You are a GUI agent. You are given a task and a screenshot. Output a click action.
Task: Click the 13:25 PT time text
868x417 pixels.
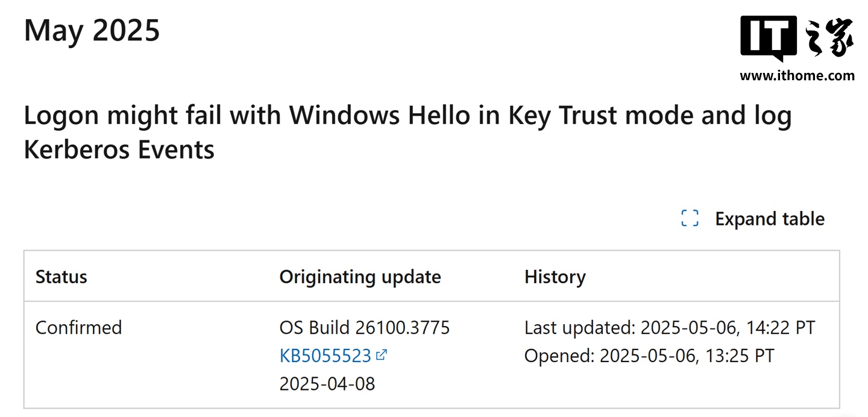click(x=740, y=356)
